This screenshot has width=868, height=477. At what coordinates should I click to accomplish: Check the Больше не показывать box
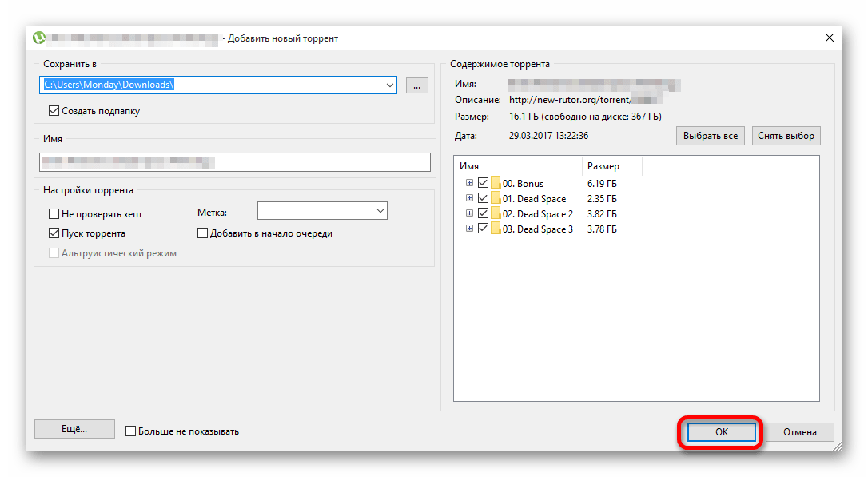(131, 431)
